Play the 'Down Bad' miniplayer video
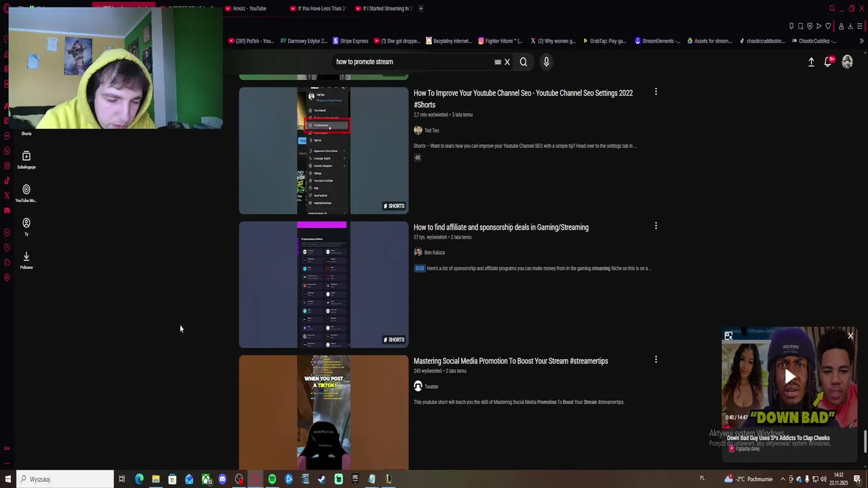868x488 pixels. [789, 377]
